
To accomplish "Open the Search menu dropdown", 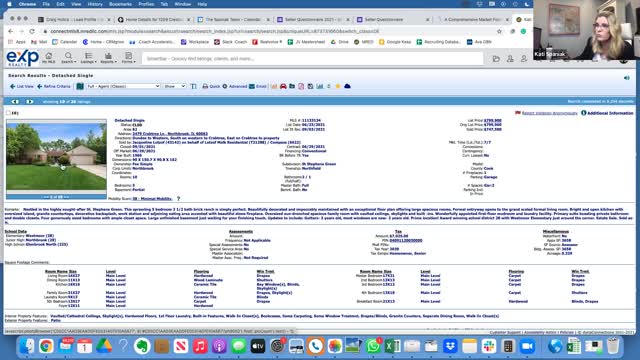I will pyautogui.click(x=68, y=58).
